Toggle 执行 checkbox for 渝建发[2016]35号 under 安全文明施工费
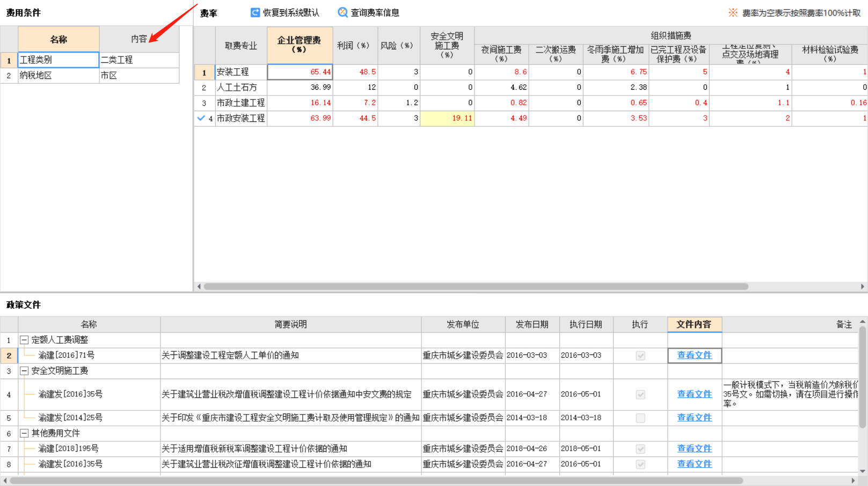 coord(640,395)
